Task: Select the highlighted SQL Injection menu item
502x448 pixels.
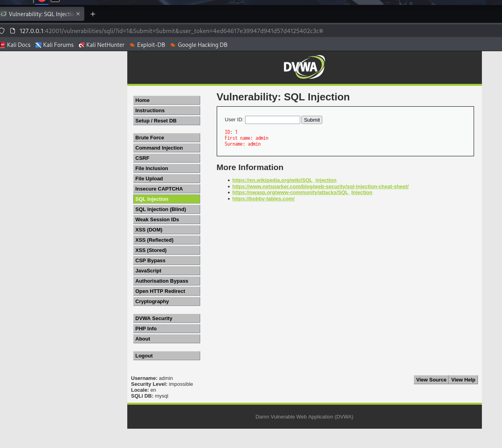Action: click(167, 199)
